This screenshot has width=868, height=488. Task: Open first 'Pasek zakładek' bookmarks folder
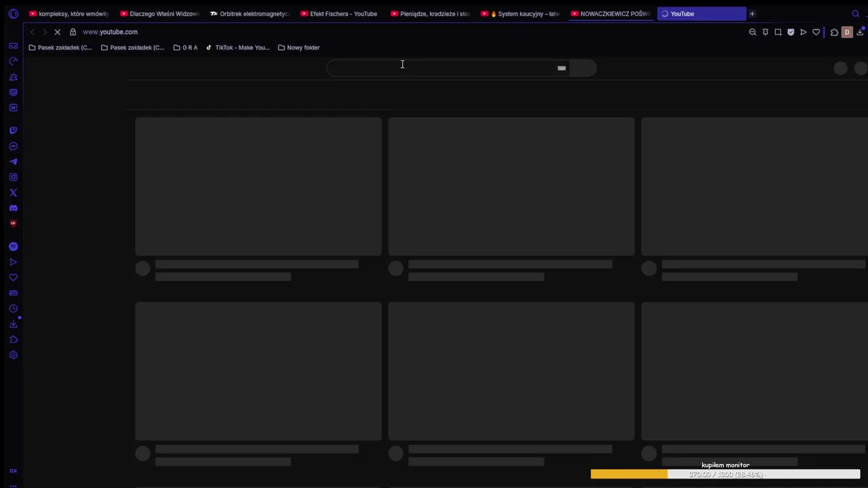click(60, 47)
